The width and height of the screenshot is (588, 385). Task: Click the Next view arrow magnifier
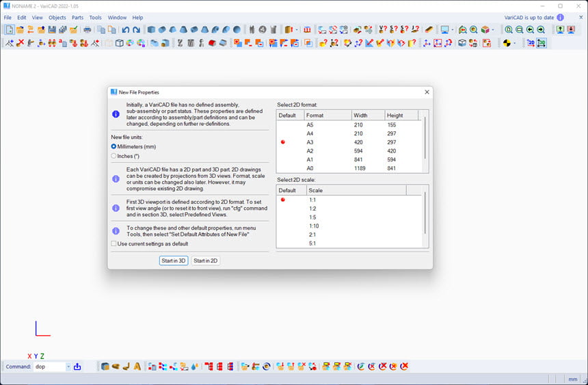coord(541,29)
